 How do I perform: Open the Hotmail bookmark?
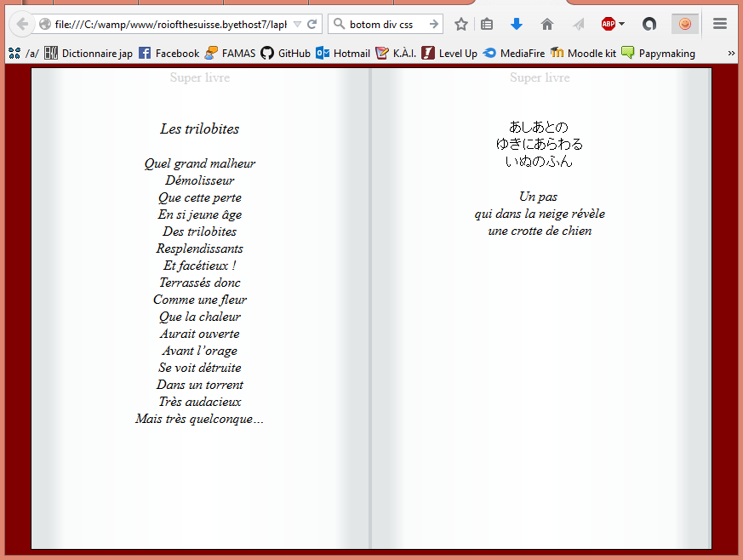(343, 53)
